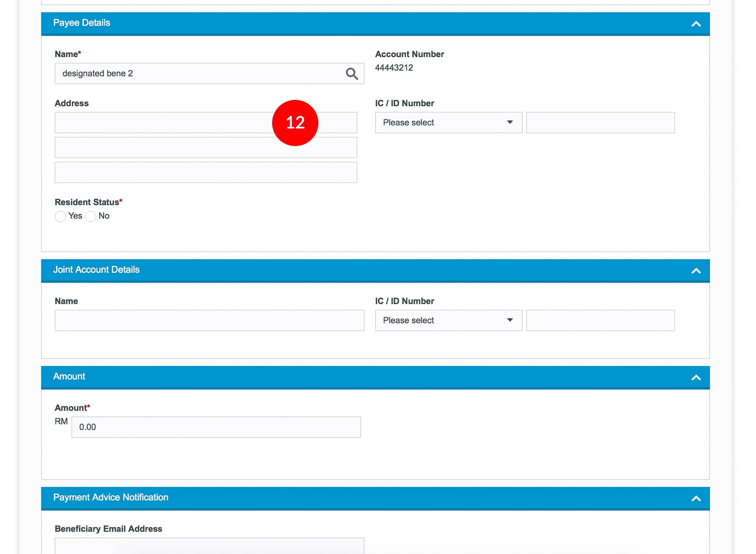Image resolution: width=756 pixels, height=554 pixels.
Task: Click the Amount RM input field
Action: tap(216, 427)
